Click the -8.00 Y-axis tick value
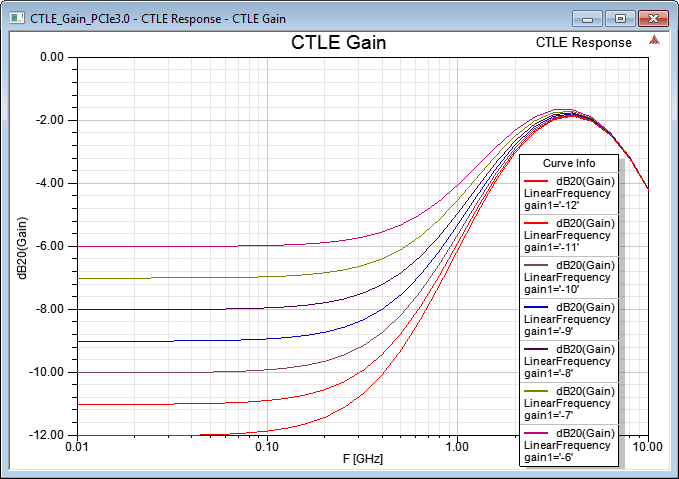Screen dimensions: 679x479 (49, 309)
